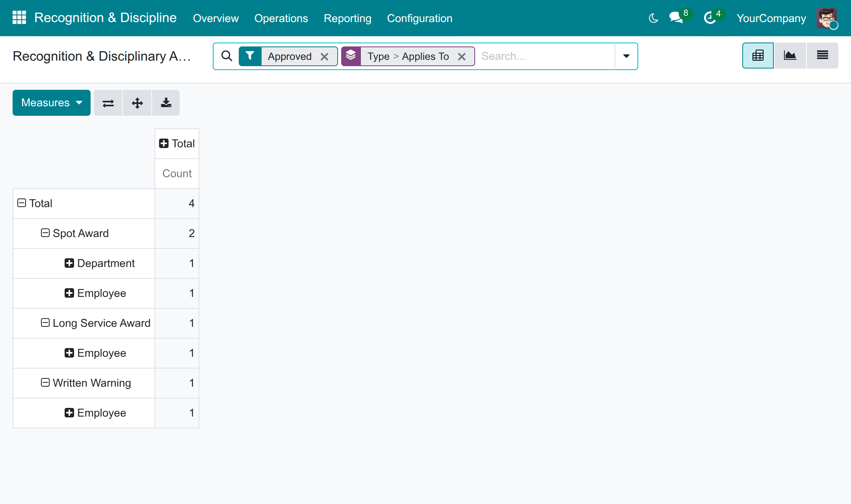This screenshot has height=504, width=851.
Task: Open the user avatar menu
Action: click(827, 18)
